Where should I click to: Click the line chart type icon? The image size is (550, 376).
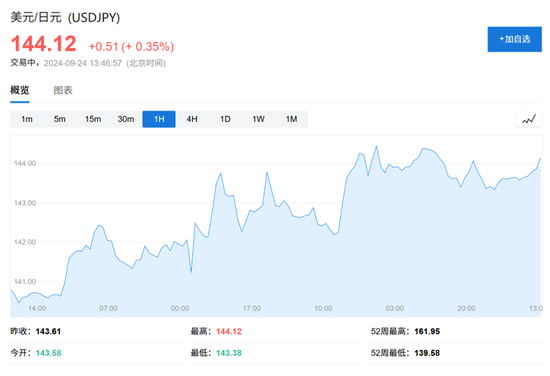529,119
